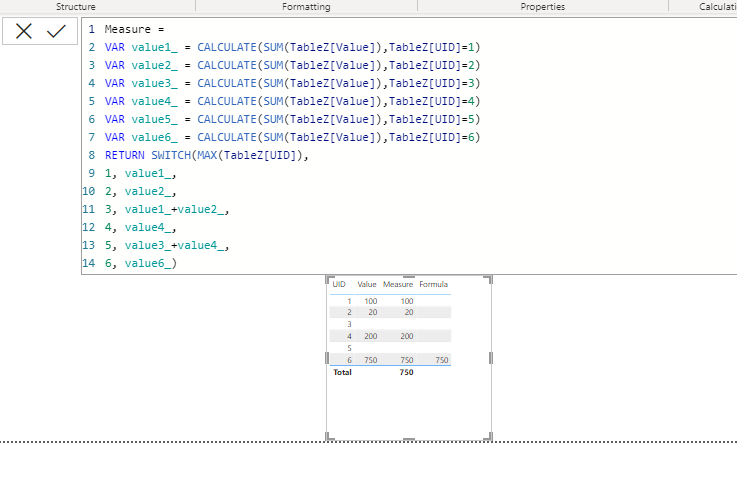Grab the table visual's bottom-left corner handle
Screen dimensions: 737x488
point(329,437)
